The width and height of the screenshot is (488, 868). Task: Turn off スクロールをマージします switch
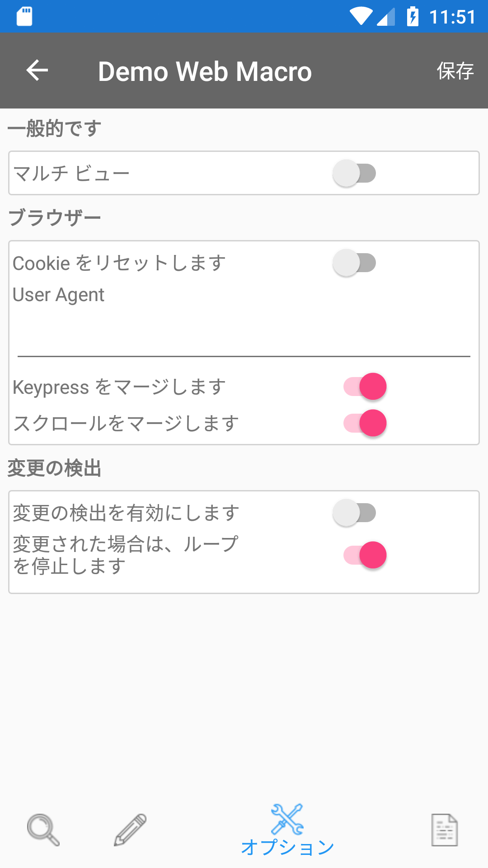[x=365, y=423]
